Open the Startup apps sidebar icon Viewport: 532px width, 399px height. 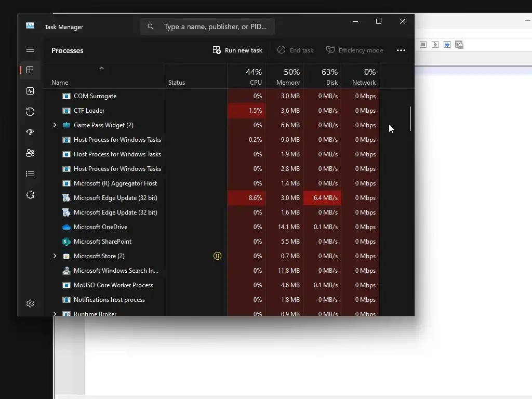tap(30, 132)
